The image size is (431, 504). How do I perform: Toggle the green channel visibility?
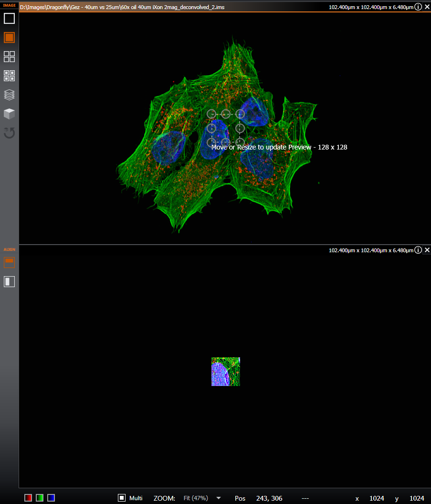(x=40, y=498)
